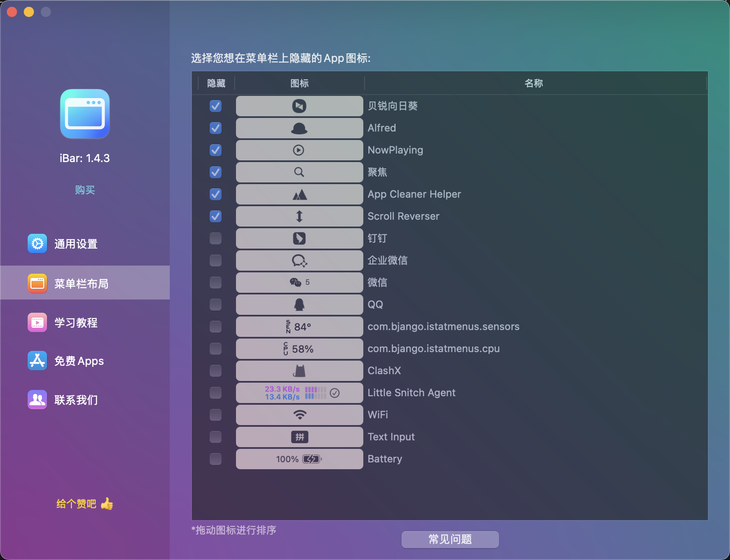Enable hide for ClashX
Viewport: 730px width, 560px height.
point(216,371)
